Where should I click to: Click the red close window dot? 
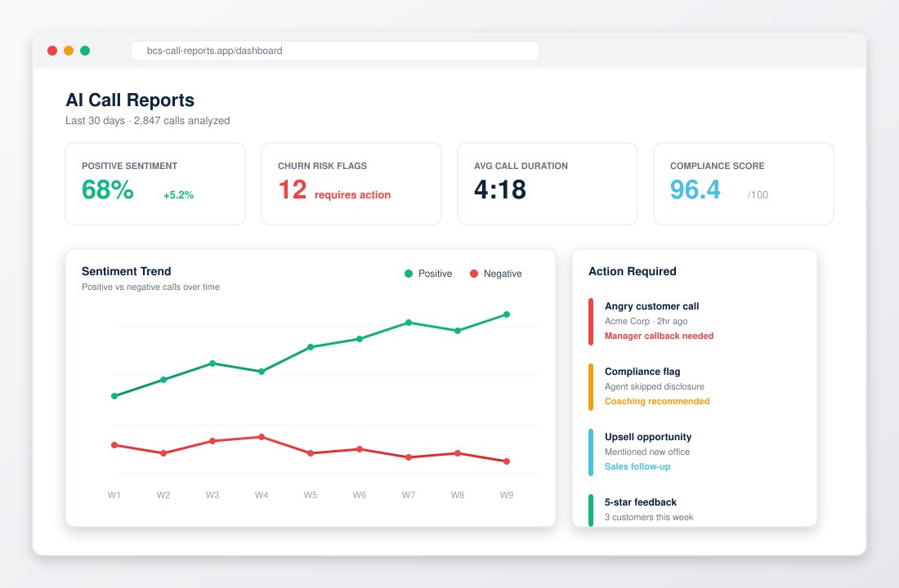[x=52, y=51]
